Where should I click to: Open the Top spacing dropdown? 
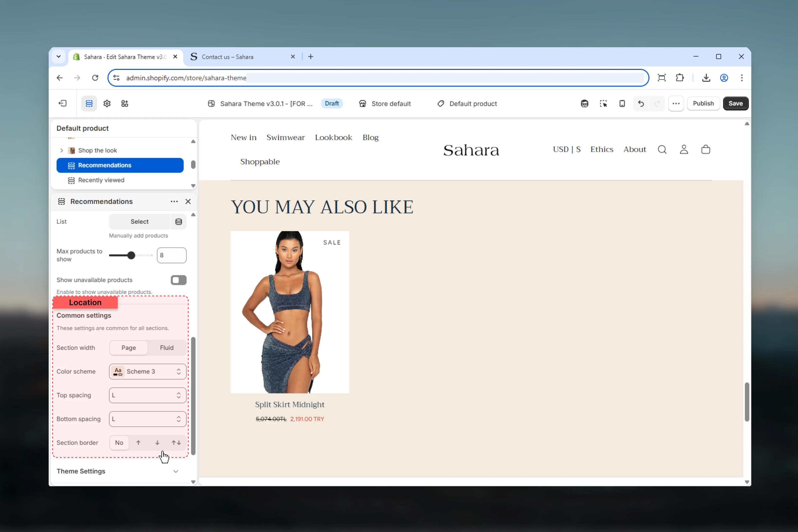click(147, 395)
